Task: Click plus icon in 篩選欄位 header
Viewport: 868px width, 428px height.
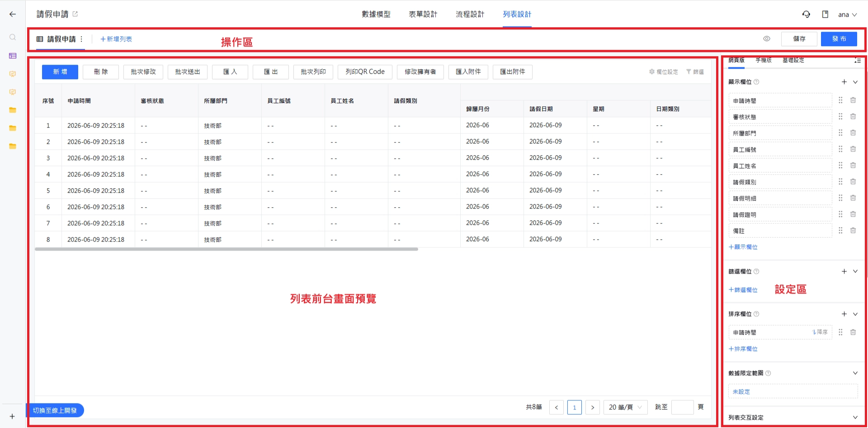Action: coord(844,271)
